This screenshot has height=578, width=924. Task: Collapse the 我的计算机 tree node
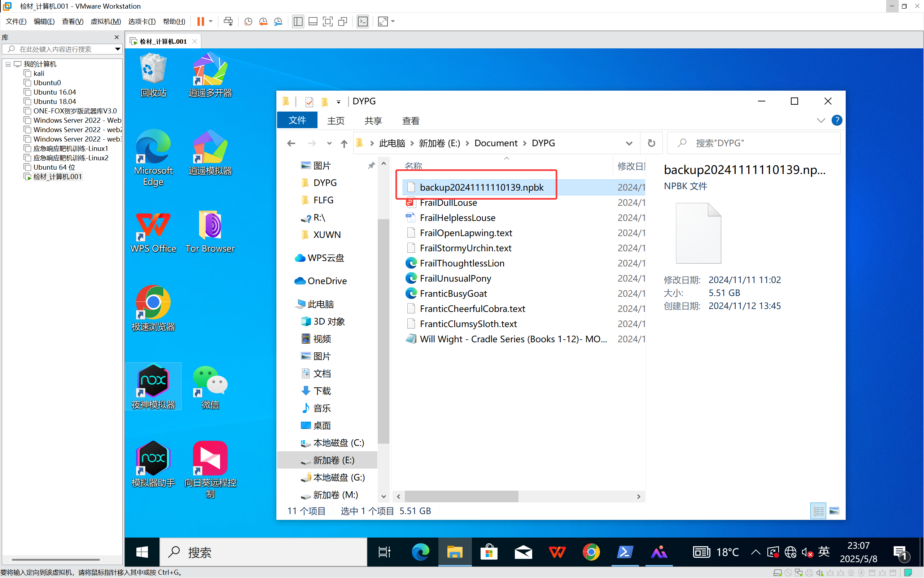pos(8,64)
